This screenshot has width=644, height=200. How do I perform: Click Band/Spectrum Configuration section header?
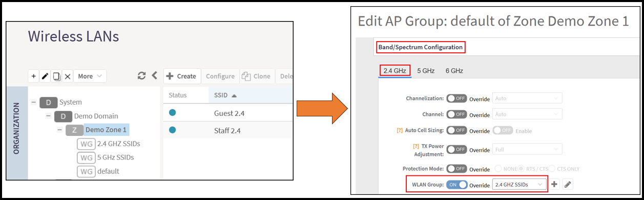pos(421,47)
